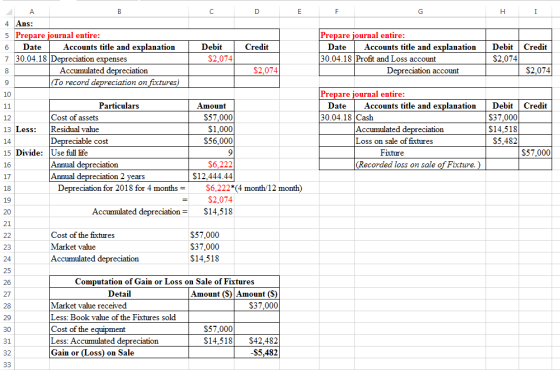Click 'Accumulated depreciation' cell in row 8
560x370 pixels.
tap(119, 71)
